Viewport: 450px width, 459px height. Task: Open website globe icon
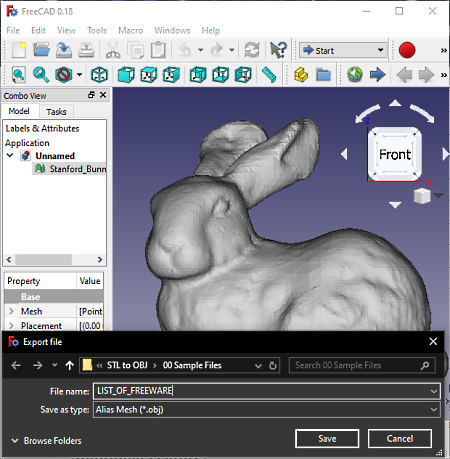pyautogui.click(x=355, y=75)
